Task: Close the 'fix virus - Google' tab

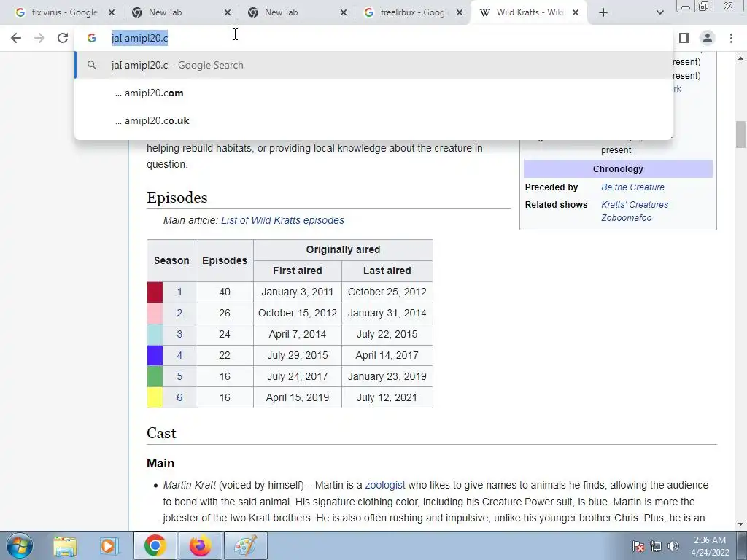Action: 112,13
